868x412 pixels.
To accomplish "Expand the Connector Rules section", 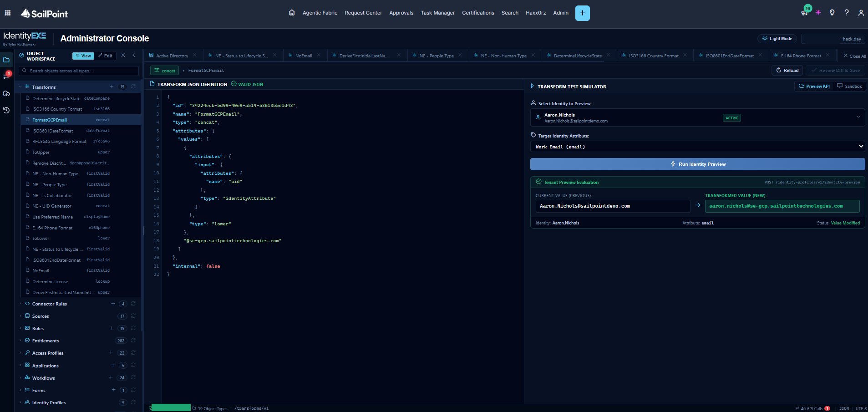I will point(20,304).
